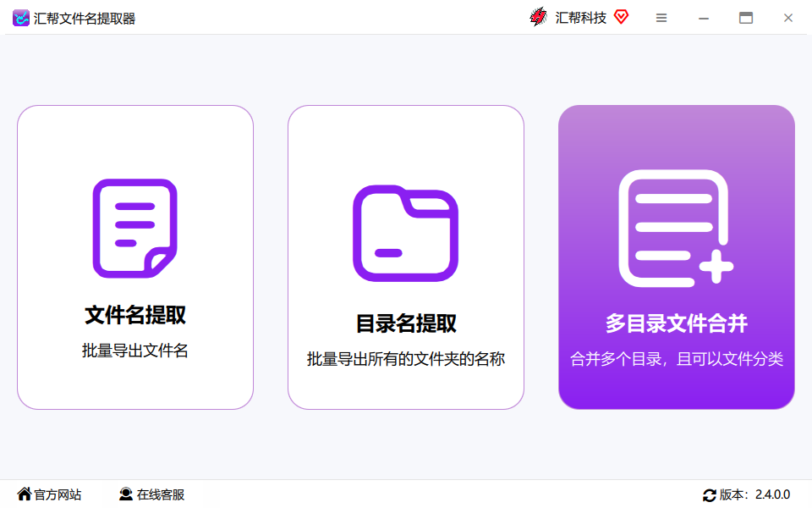
Task: Open 官方网站 link
Action: point(58,494)
